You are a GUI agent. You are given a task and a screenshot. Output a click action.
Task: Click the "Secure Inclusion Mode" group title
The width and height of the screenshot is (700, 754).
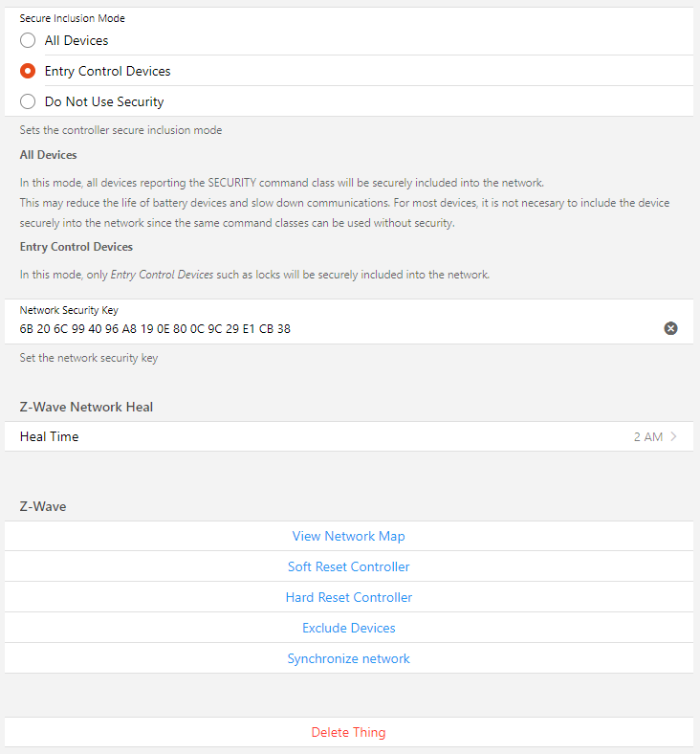72,18
